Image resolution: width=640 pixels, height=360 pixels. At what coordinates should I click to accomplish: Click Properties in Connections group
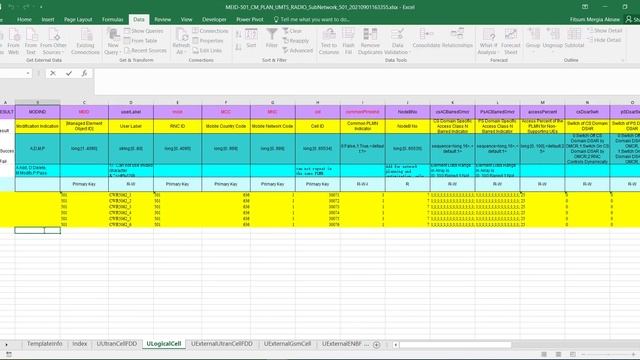208,41
